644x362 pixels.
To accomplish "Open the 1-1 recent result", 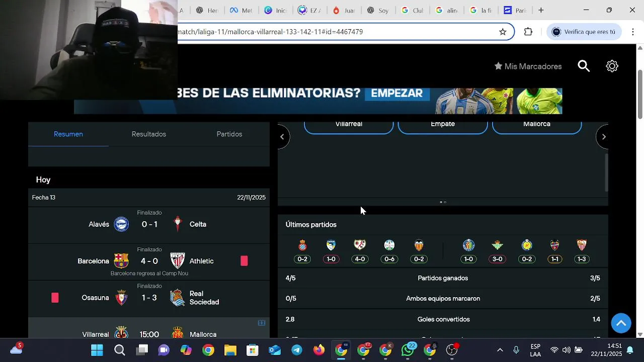I will pyautogui.click(x=555, y=259).
